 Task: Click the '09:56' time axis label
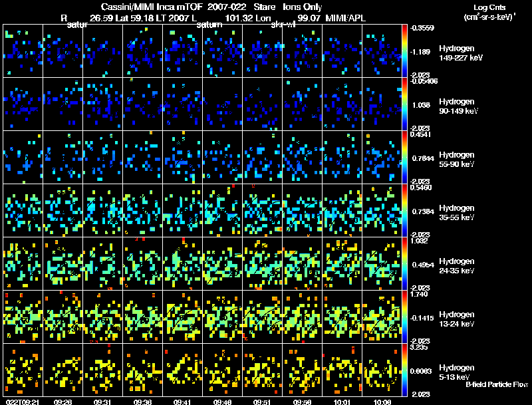[303, 402]
